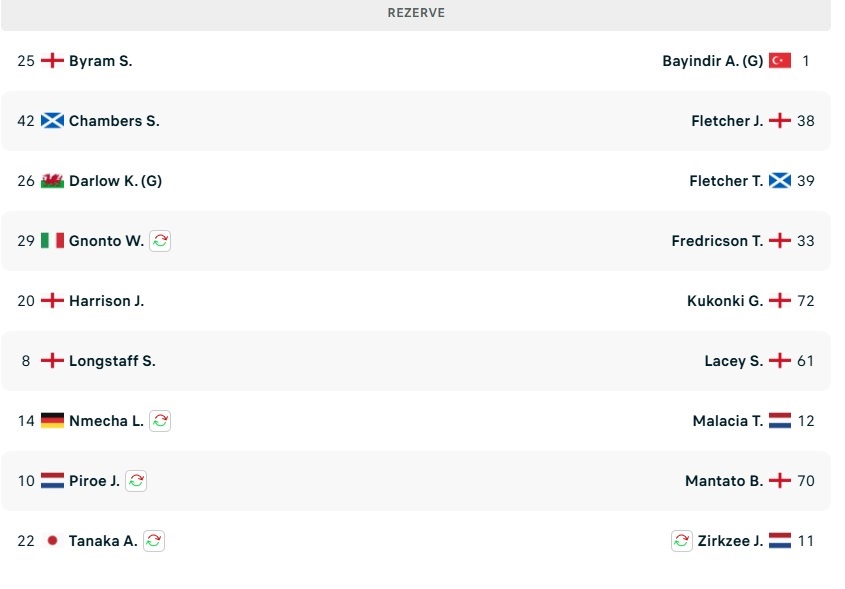The width and height of the screenshot is (845, 589).
Task: Open Mantato B. player page
Action: (724, 481)
